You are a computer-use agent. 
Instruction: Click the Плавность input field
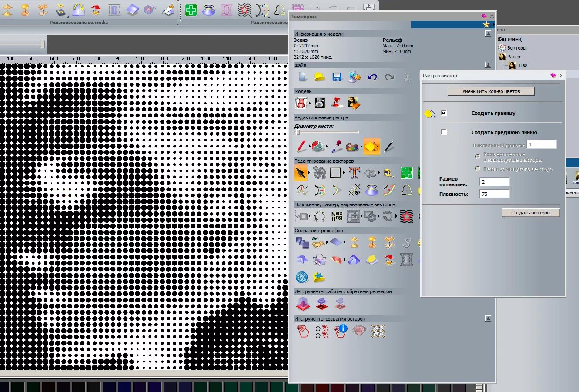point(494,194)
